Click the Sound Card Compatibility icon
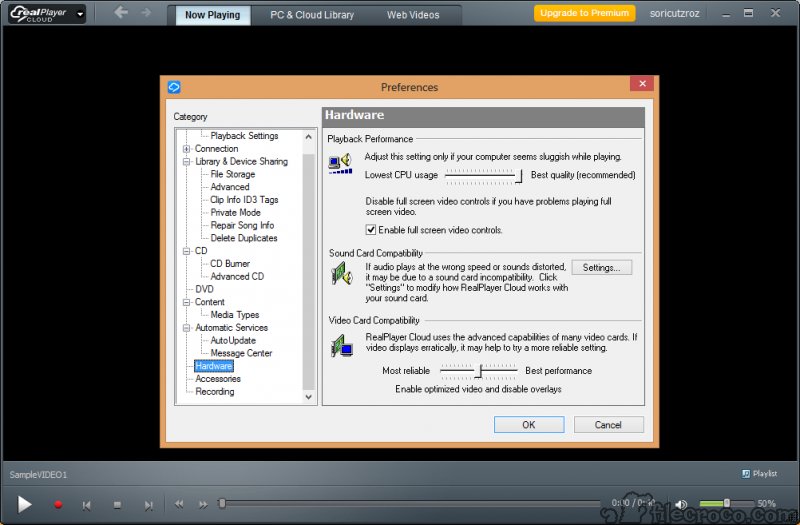The image size is (800, 525). 341,273
